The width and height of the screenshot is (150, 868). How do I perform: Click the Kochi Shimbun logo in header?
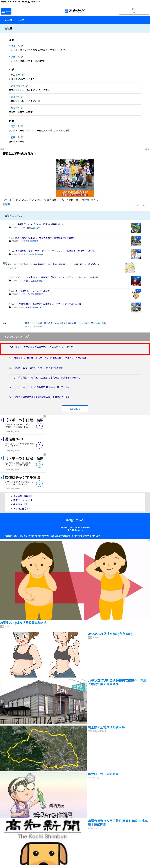click(x=75, y=11)
